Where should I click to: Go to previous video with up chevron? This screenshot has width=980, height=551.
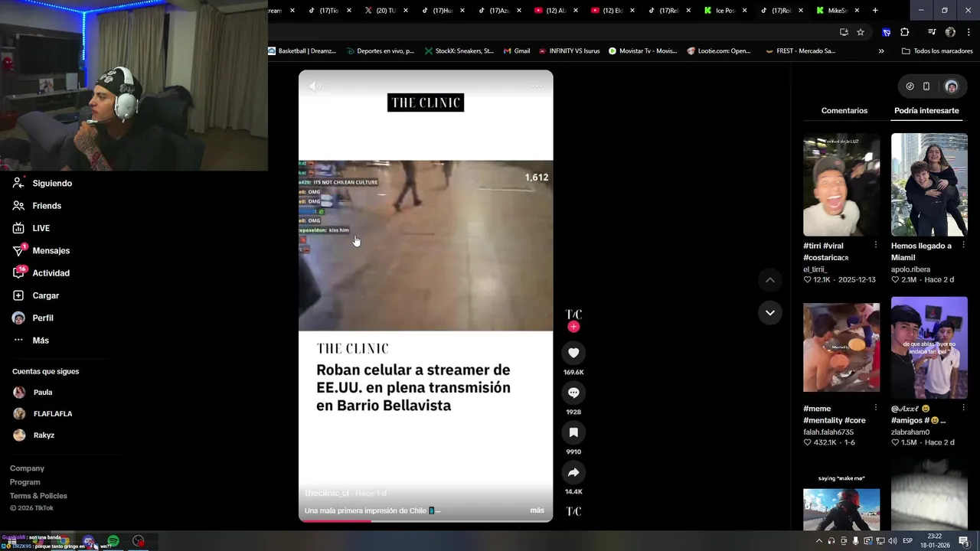pyautogui.click(x=770, y=280)
